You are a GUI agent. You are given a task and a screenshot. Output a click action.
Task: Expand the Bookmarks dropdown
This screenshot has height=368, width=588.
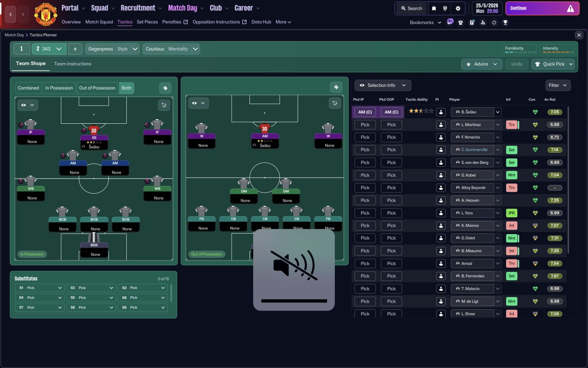(x=425, y=22)
